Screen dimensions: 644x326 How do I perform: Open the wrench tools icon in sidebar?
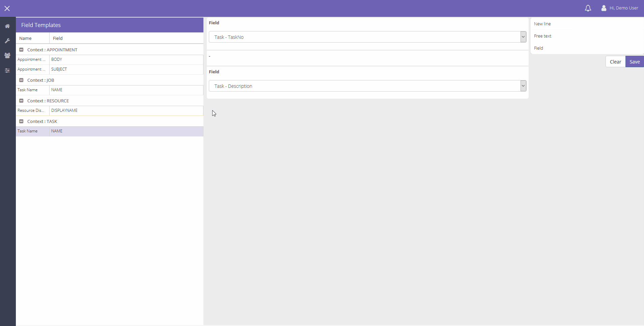pyautogui.click(x=7, y=41)
